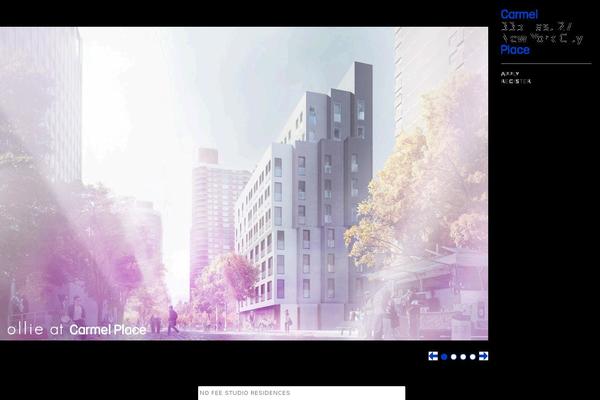Click the next slide arrow icon
The height and width of the screenshot is (400, 600).
(x=483, y=356)
